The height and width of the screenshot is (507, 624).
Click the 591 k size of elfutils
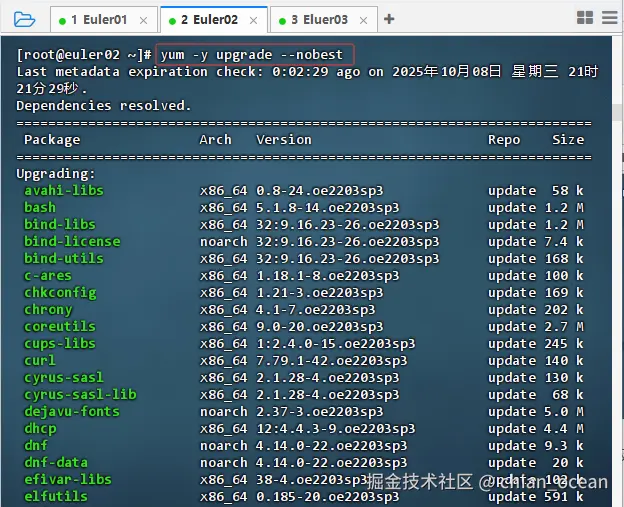coord(564,496)
